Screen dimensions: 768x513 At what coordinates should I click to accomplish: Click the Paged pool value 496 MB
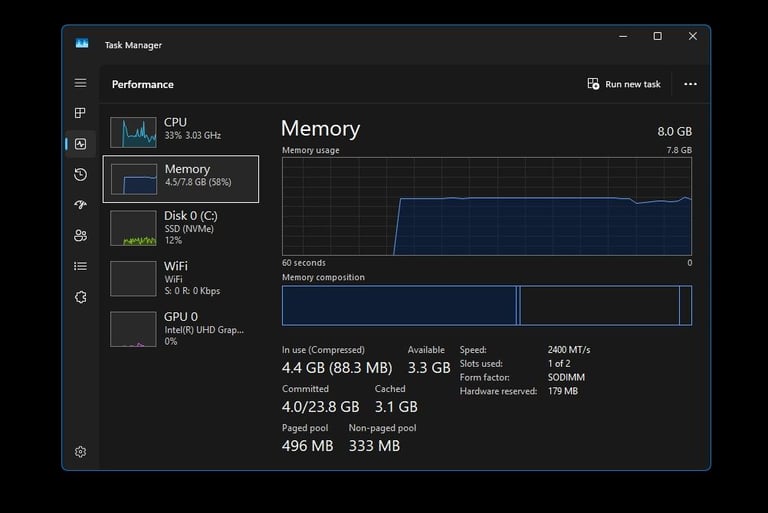tap(308, 446)
